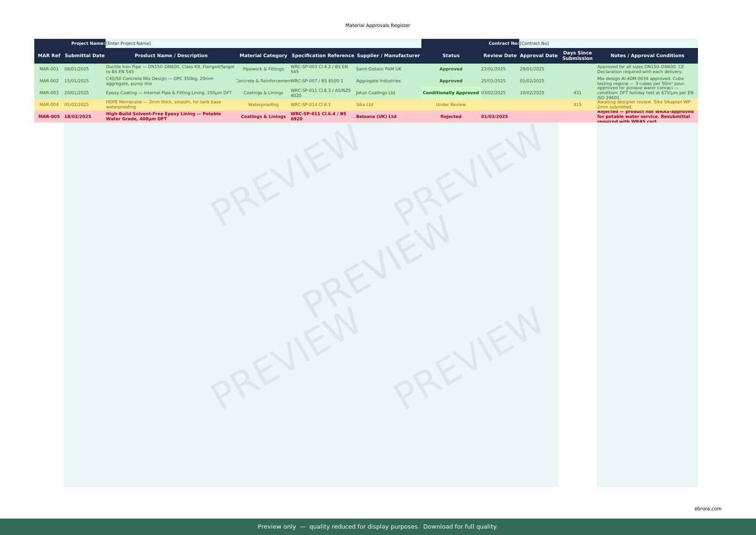Click the Under Review status cell
Screen dimensions: 756x535
click(451, 105)
